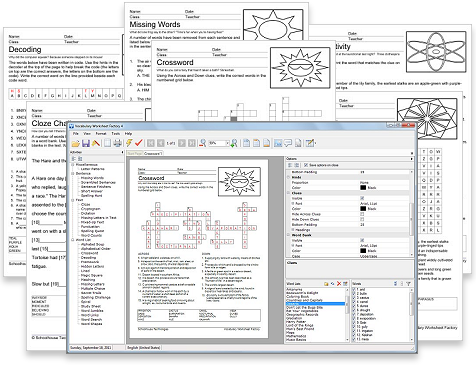Click the edit notepad pencil toolbar icon

pyautogui.click(x=310, y=143)
